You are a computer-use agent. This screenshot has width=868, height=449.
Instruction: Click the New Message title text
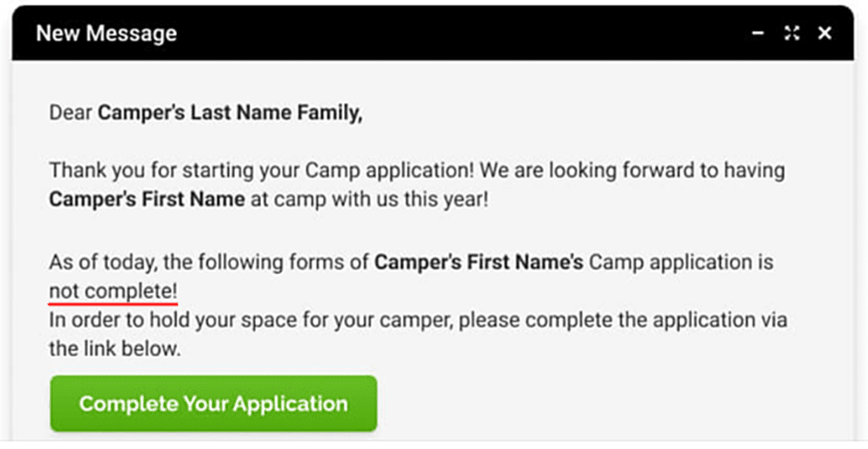pyautogui.click(x=106, y=34)
